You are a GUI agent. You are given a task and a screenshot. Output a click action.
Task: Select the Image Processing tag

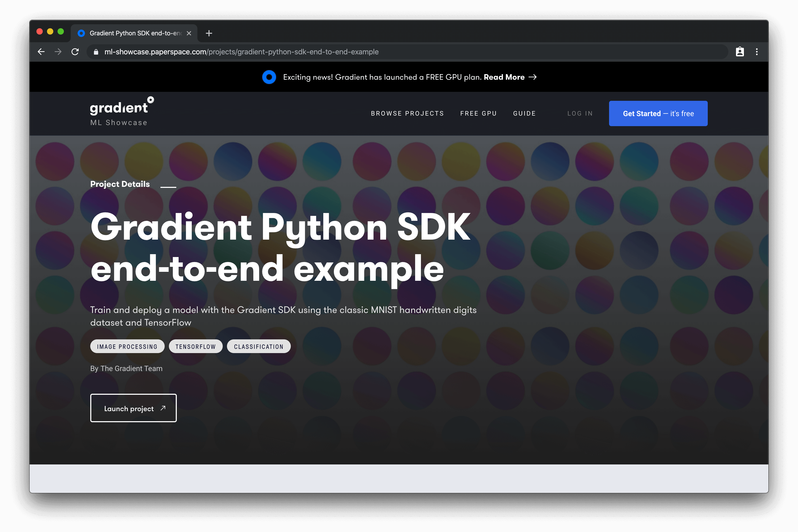click(x=127, y=346)
